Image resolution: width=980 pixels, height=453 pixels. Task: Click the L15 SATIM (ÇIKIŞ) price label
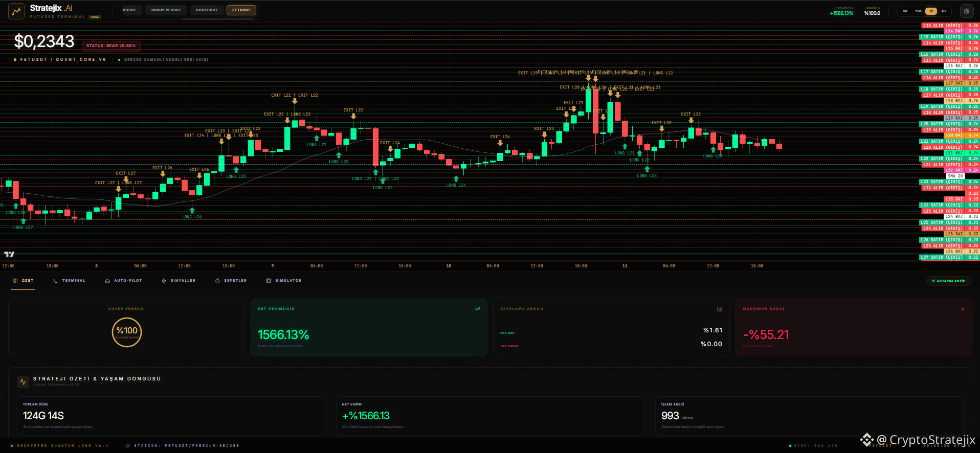click(942, 37)
